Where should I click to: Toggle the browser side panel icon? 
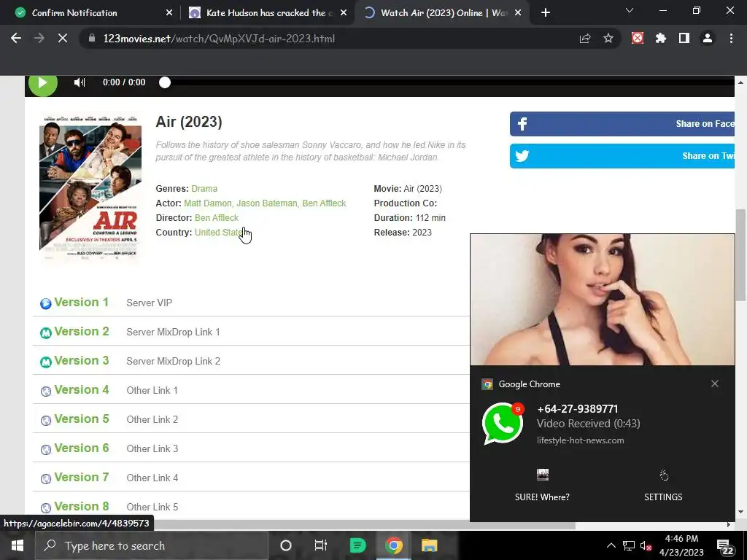tap(684, 38)
